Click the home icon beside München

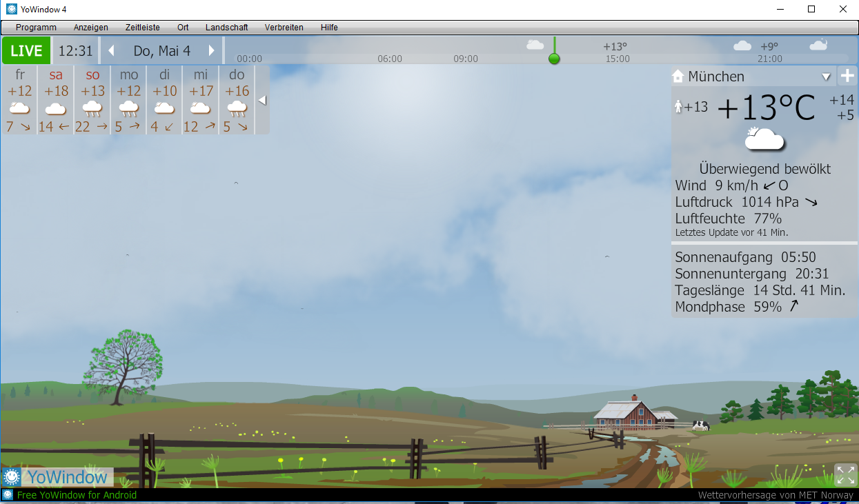coord(678,76)
